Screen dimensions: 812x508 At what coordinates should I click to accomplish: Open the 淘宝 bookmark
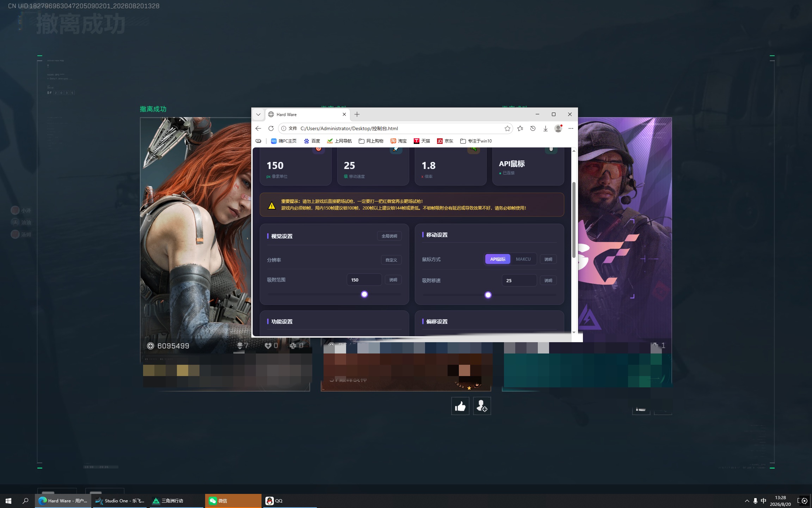399,141
